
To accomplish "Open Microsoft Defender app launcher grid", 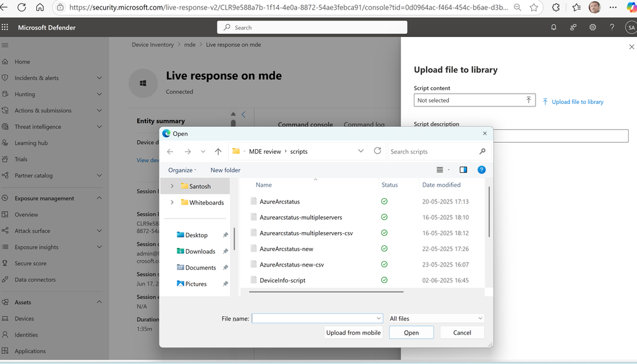I will [5, 27].
